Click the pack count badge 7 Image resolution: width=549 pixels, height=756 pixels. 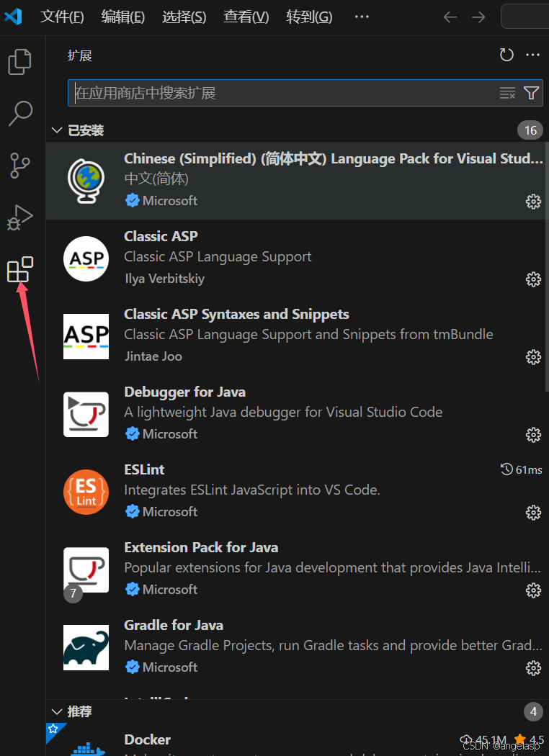[x=73, y=593]
